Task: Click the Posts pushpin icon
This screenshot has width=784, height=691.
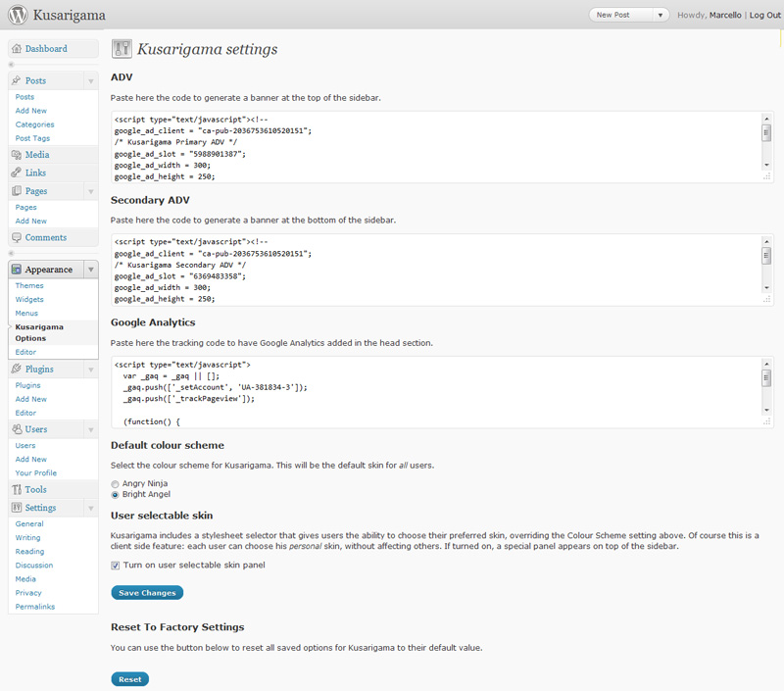Action: click(17, 80)
